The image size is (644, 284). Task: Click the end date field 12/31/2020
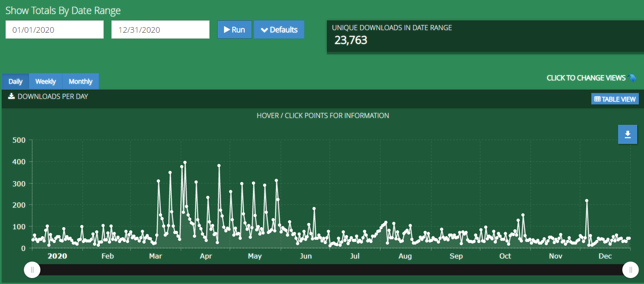(160, 30)
